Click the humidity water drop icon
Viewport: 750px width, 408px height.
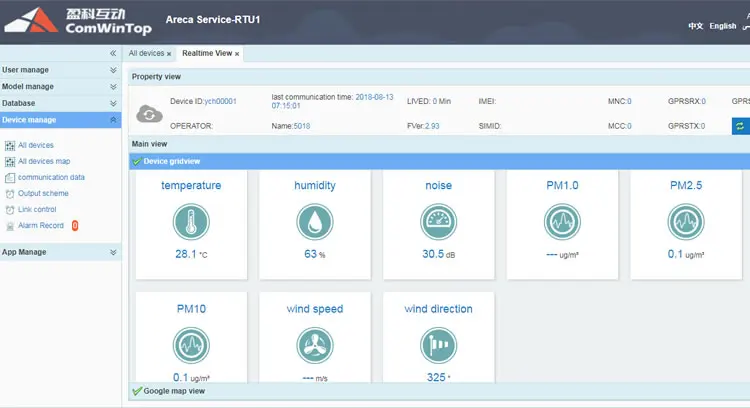(315, 222)
